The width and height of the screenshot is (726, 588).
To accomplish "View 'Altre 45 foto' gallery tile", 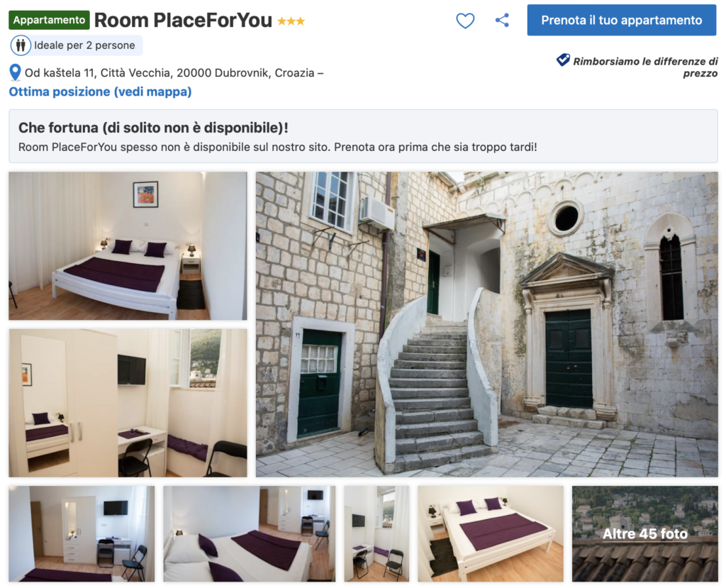I will click(x=645, y=534).
